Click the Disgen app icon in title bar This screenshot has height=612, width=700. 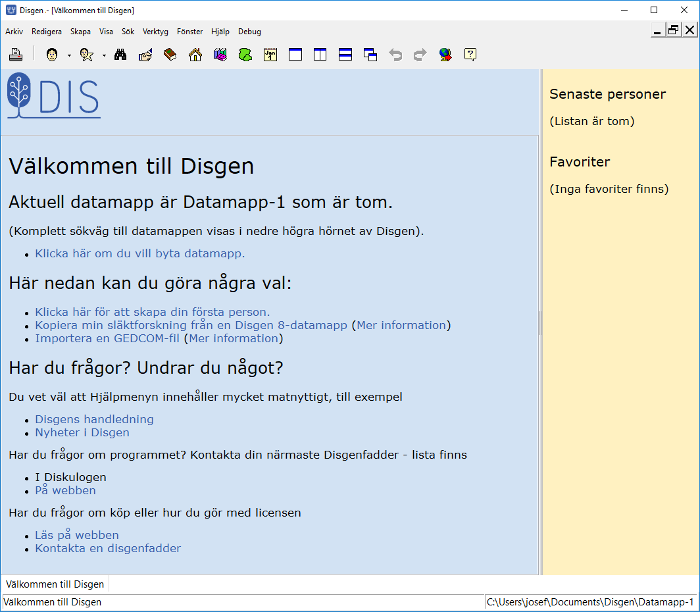tap(11, 11)
